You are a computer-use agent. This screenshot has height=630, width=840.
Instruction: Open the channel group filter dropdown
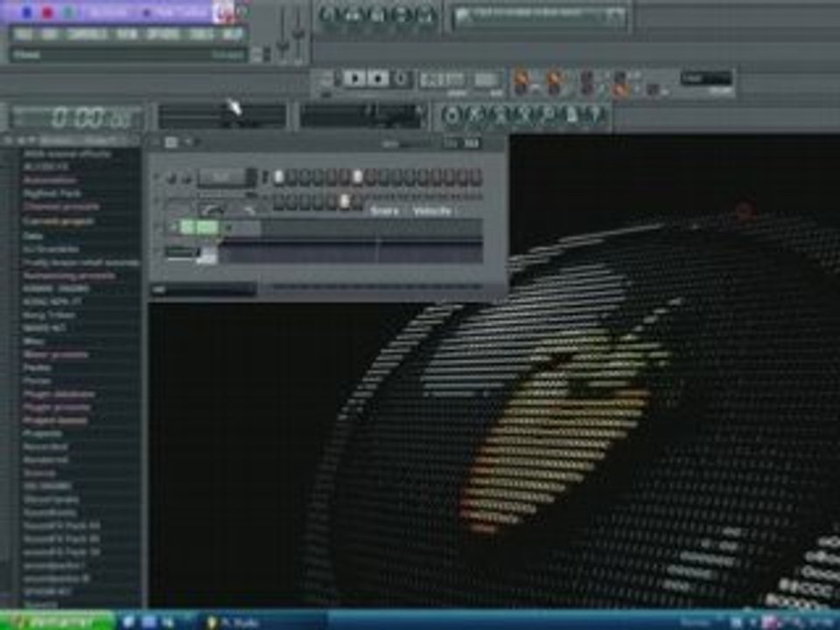point(204,290)
